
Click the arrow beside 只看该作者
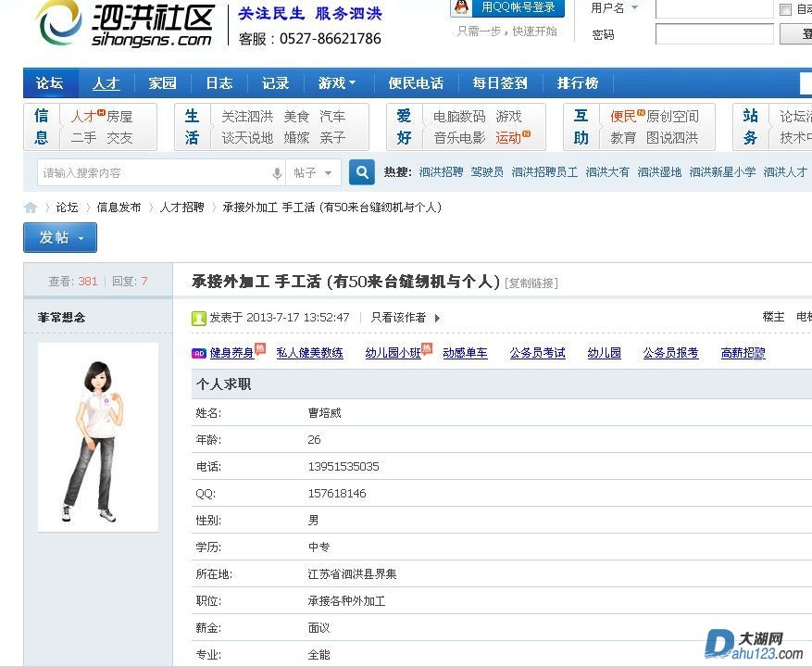[x=438, y=318]
